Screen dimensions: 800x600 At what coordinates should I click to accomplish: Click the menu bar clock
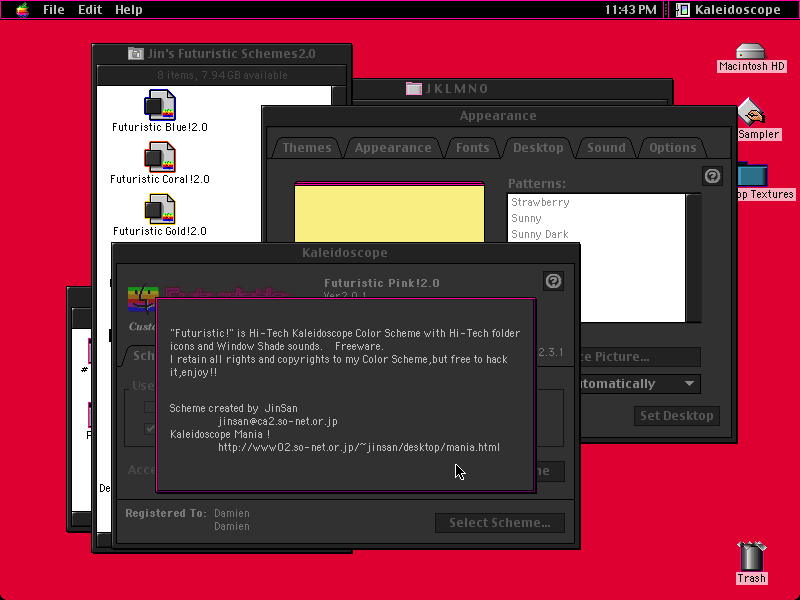click(630, 10)
